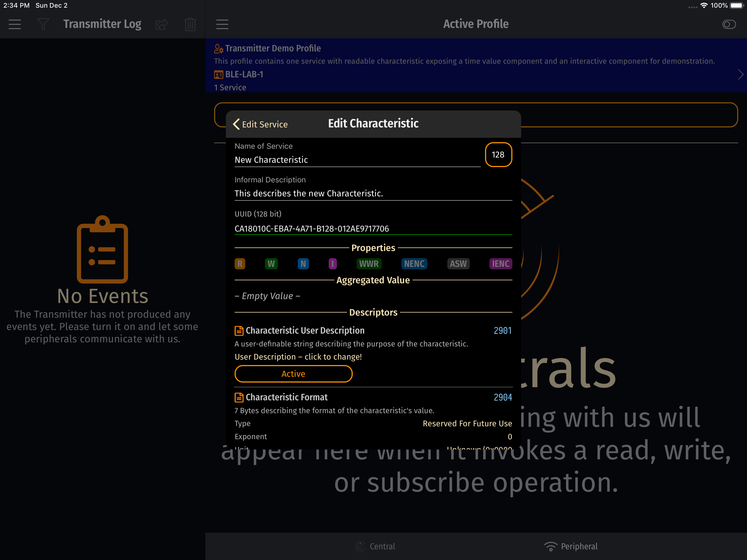The width and height of the screenshot is (747, 560).
Task: Switch to the Peripheral tab
Action: (x=571, y=546)
